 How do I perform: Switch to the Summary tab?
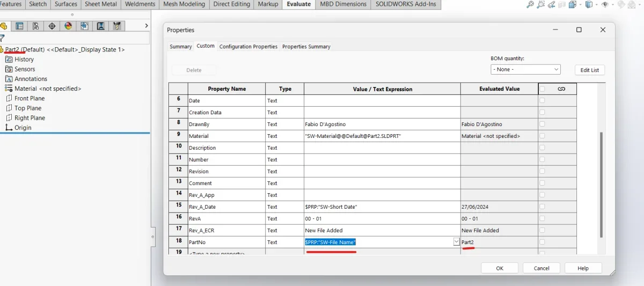[x=181, y=47]
